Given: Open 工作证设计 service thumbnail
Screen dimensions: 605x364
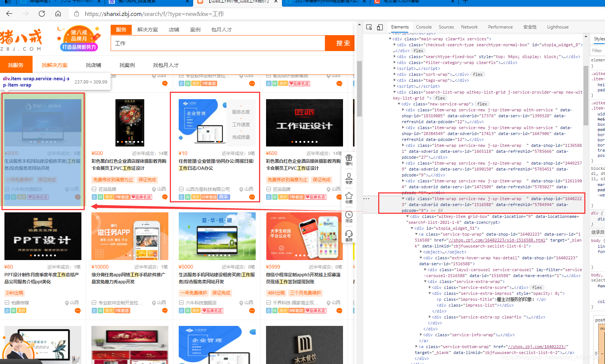Looking at the screenshot, I should coord(304,123).
